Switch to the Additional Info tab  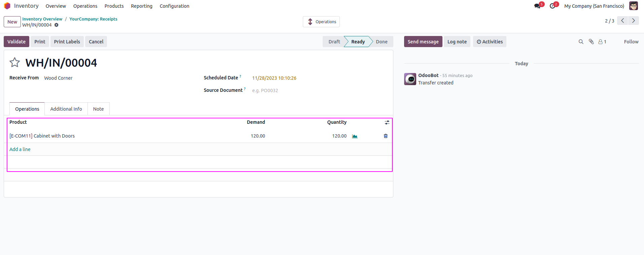click(66, 109)
